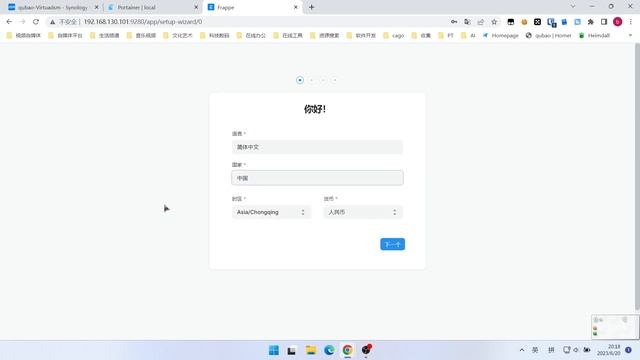Open the translate page icon
640x360 pixels.
(467, 22)
